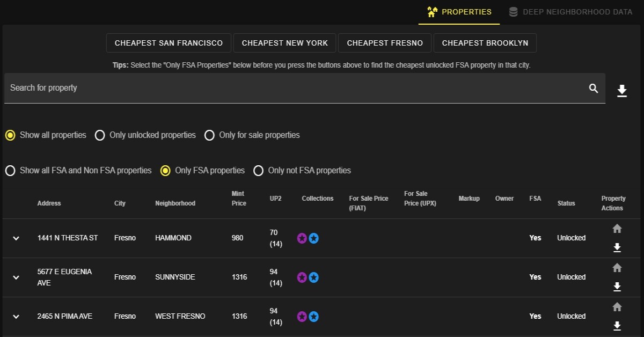The width and height of the screenshot is (644, 337).
Task: Click Cheapest Brooklyn button
Action: [485, 43]
